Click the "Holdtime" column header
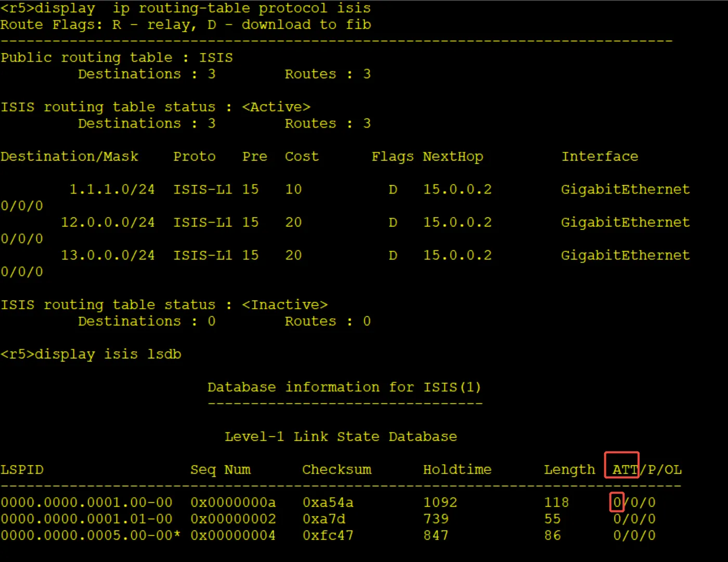This screenshot has width=728, height=562. (x=458, y=470)
